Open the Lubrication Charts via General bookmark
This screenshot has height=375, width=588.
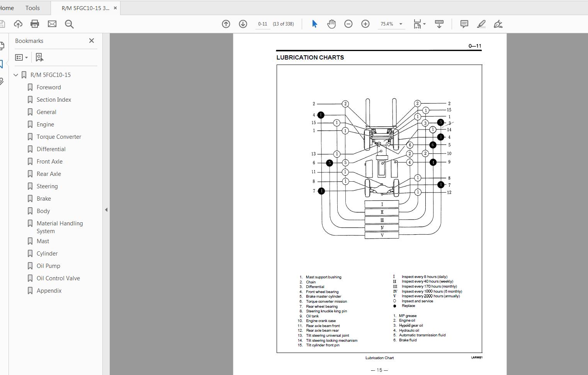click(47, 112)
